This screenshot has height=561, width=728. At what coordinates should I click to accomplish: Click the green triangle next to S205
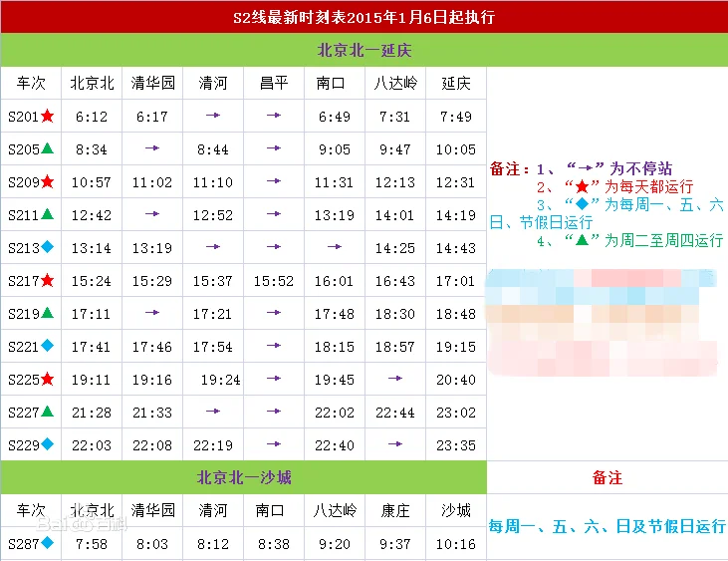pos(48,148)
